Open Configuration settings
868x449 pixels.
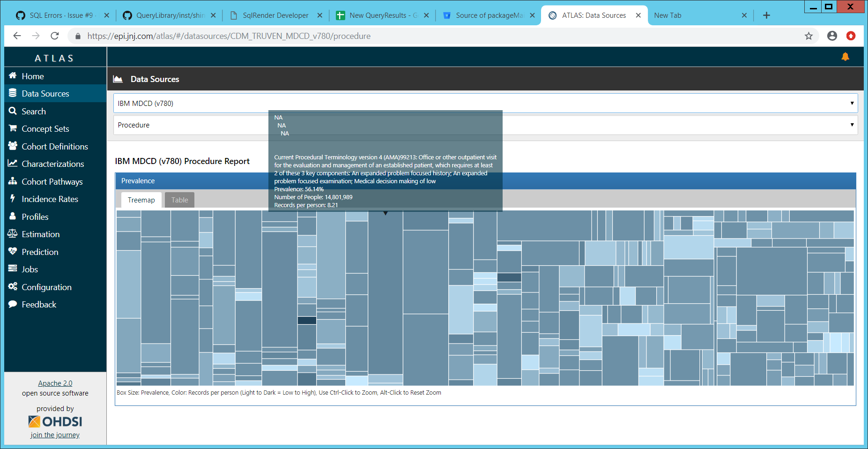click(x=46, y=287)
